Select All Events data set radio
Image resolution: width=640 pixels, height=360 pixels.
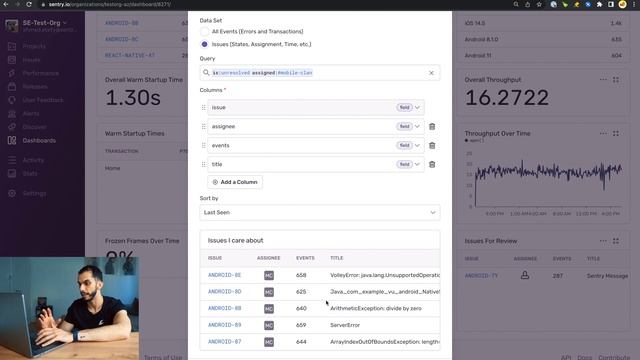(204, 31)
